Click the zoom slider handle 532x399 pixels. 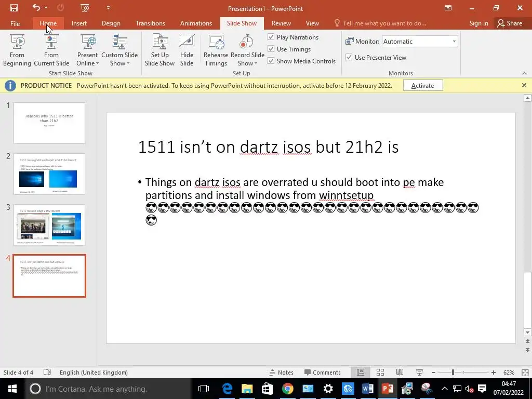pos(453,372)
